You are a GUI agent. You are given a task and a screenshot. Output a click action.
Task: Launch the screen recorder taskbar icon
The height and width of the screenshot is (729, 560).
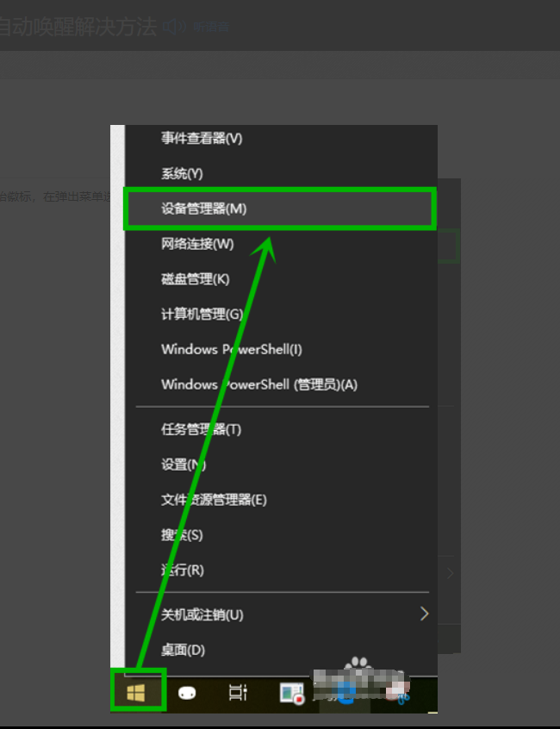coord(291,692)
